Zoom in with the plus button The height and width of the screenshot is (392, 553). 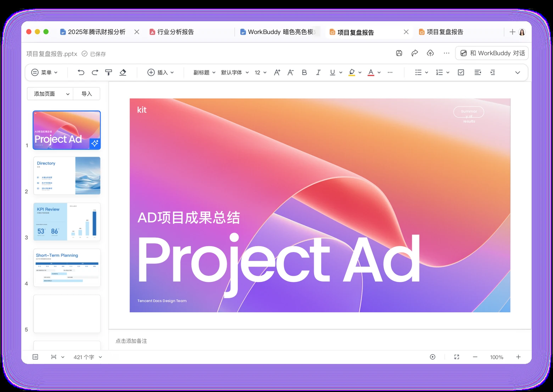tap(518, 357)
